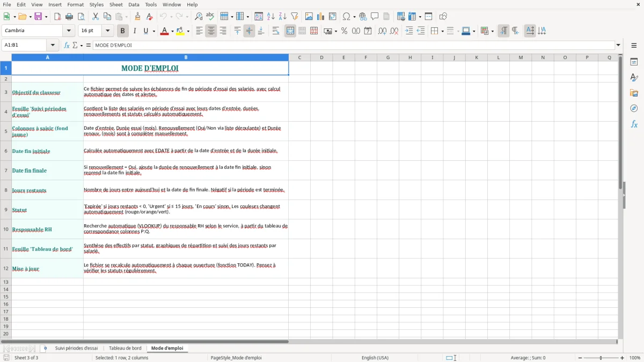Image resolution: width=644 pixels, height=362 pixels.
Task: Click the Save document icon
Action: [x=38, y=17]
